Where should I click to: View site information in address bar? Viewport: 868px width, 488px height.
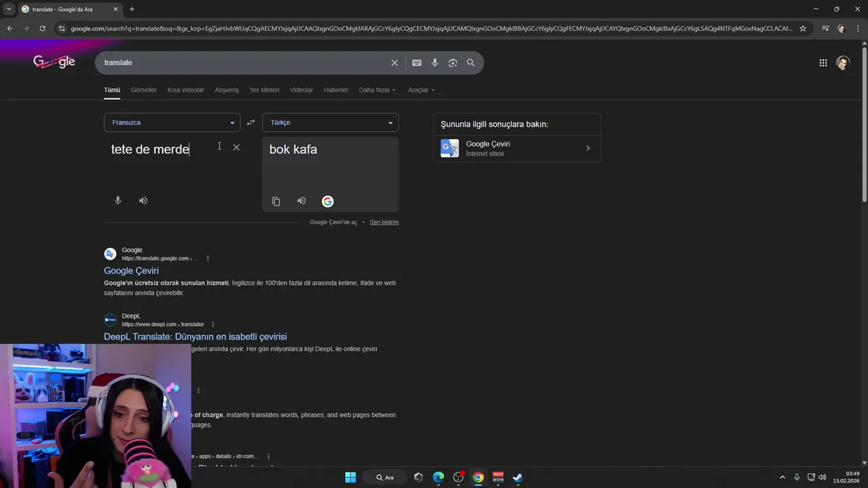pos(62,28)
